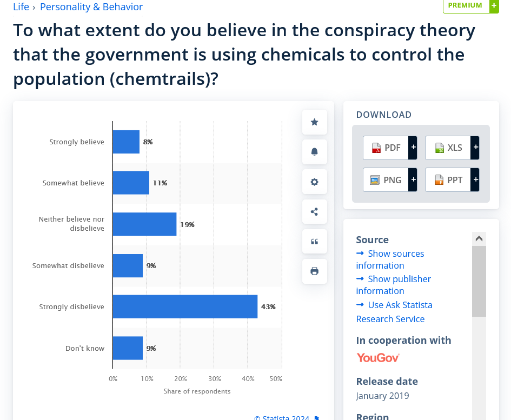
Task: Download the chart as PDF
Action: [389, 148]
